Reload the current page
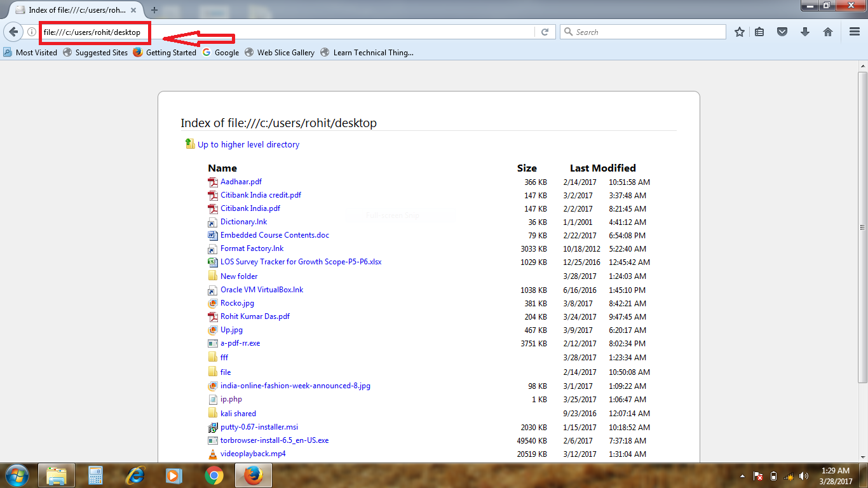This screenshot has height=488, width=868. (545, 32)
